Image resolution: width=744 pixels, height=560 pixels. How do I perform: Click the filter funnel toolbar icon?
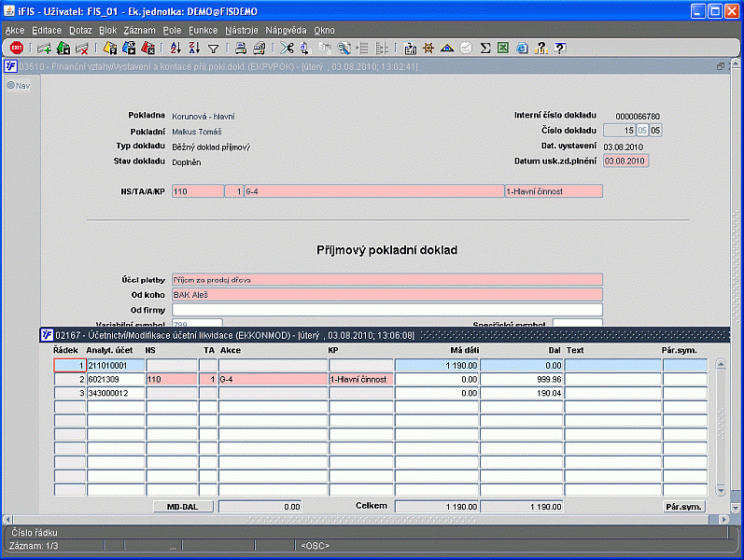tap(213, 48)
